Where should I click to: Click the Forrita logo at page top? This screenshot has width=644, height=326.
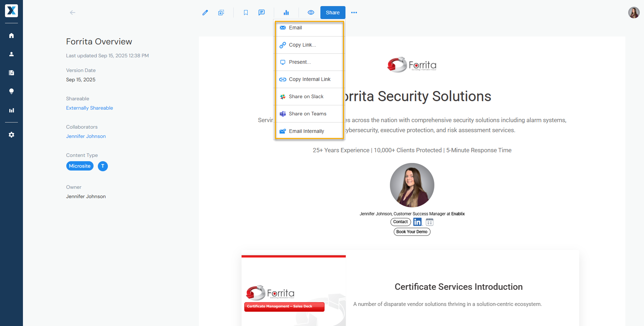412,65
